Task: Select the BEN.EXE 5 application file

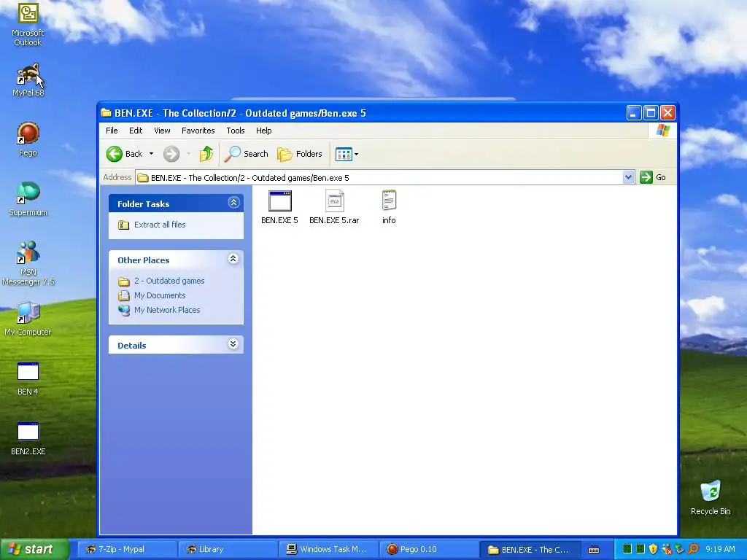Action: [x=279, y=207]
